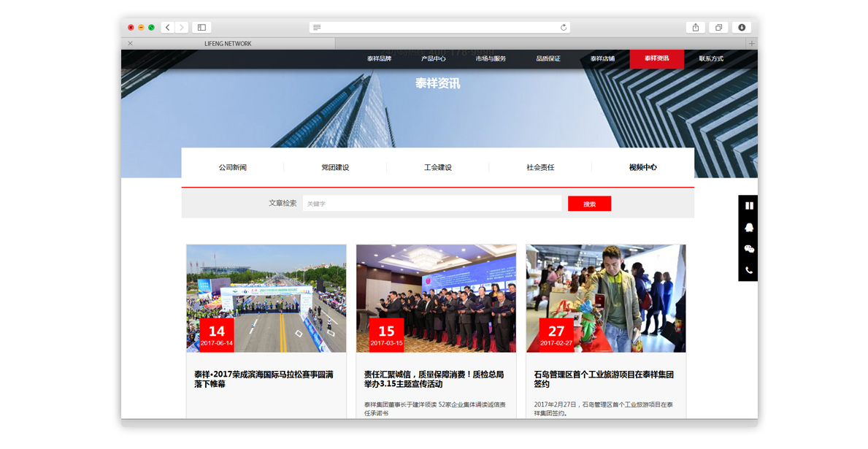
Task: Click the reader view lines icon in the address bar
Action: (317, 27)
